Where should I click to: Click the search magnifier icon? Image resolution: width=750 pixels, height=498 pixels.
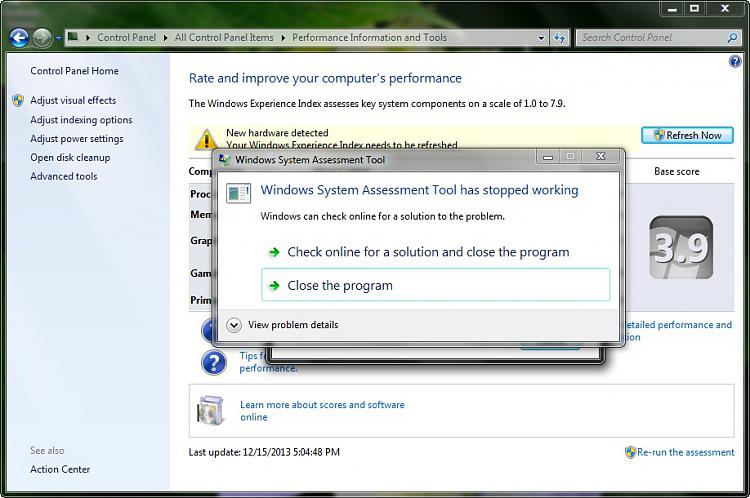[x=732, y=37]
